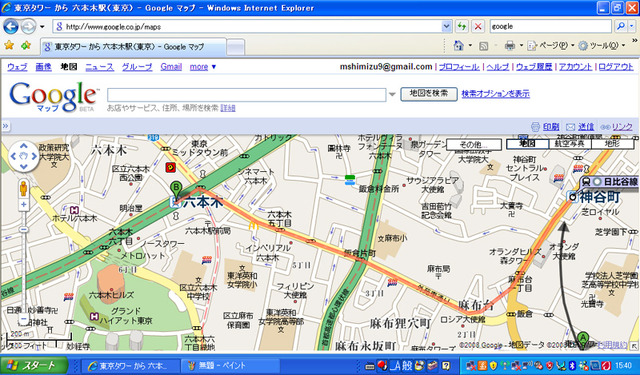Click the Street View pegman icon
Screen dimensions: 640x375
pyautogui.click(x=24, y=189)
